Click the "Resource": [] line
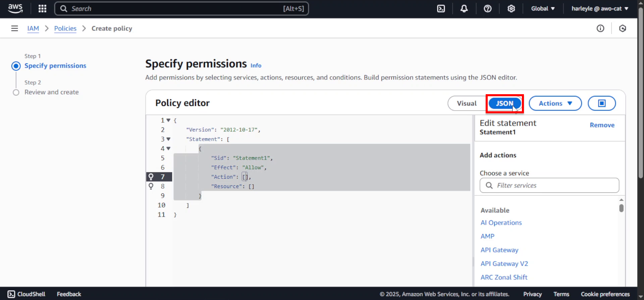Image resolution: width=644 pixels, height=300 pixels. tap(232, 186)
